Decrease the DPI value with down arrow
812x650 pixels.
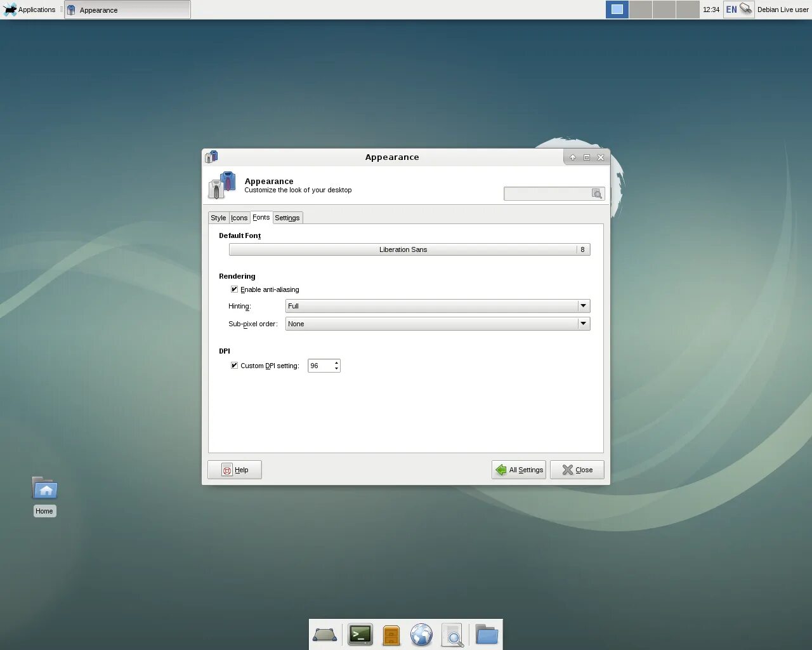point(336,369)
